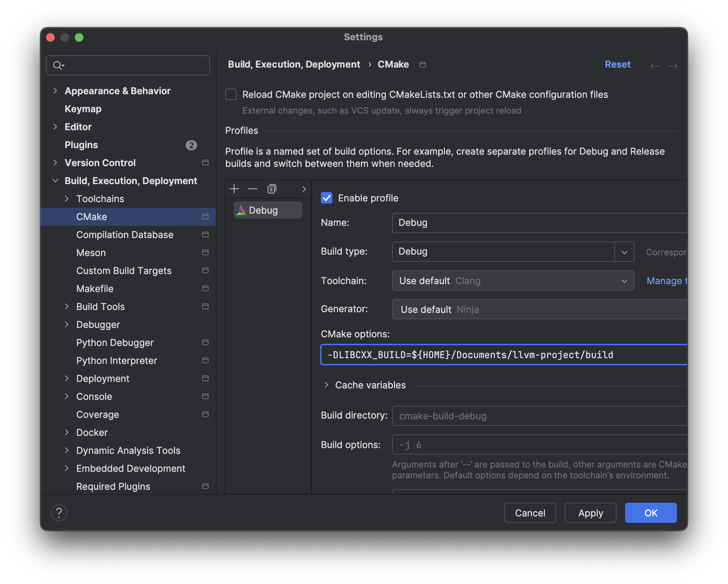Image resolution: width=728 pixels, height=584 pixels.
Task: Click project icon on Build Tools row
Action: (x=205, y=306)
